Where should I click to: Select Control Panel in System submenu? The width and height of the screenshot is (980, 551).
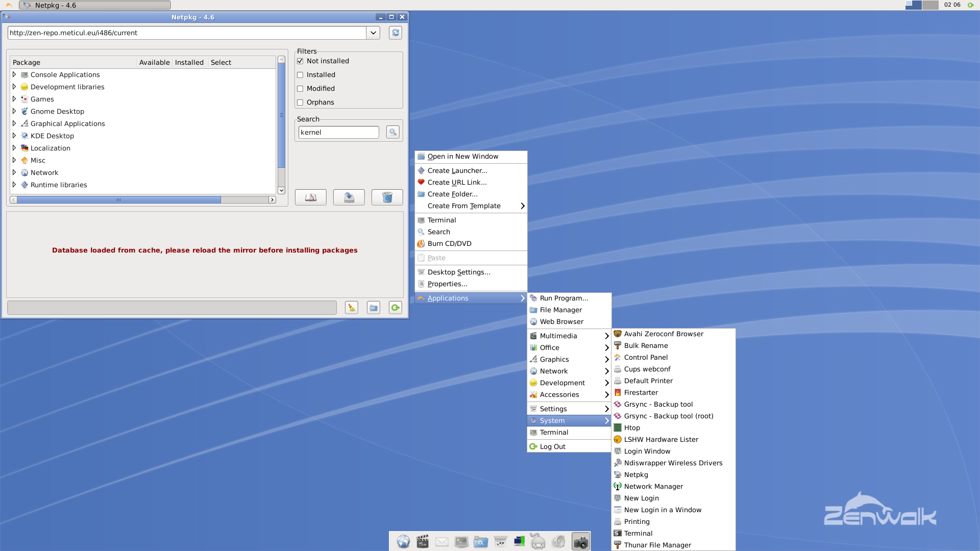(673, 357)
